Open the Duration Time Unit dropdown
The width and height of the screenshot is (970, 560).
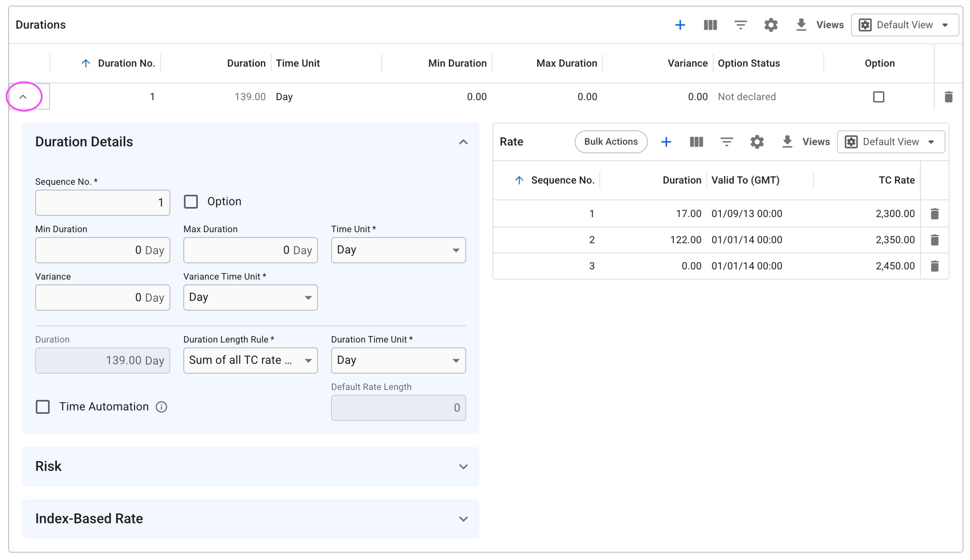398,361
